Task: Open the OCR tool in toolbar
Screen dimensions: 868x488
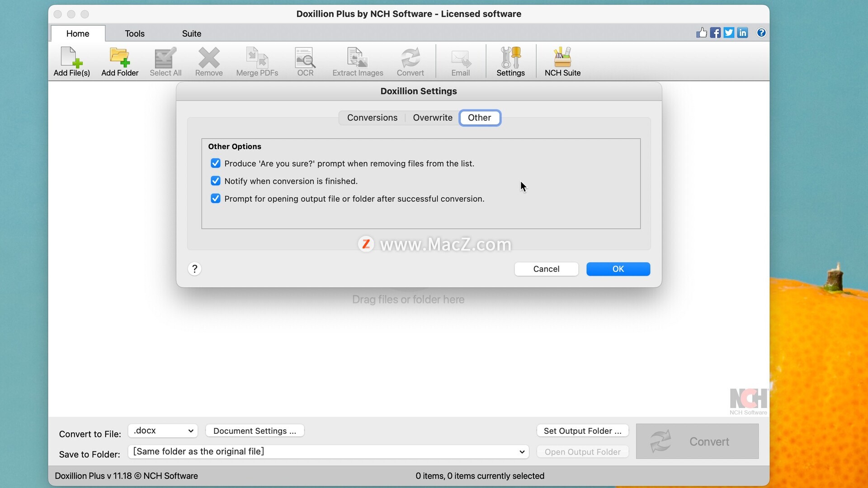Action: pyautogui.click(x=305, y=61)
